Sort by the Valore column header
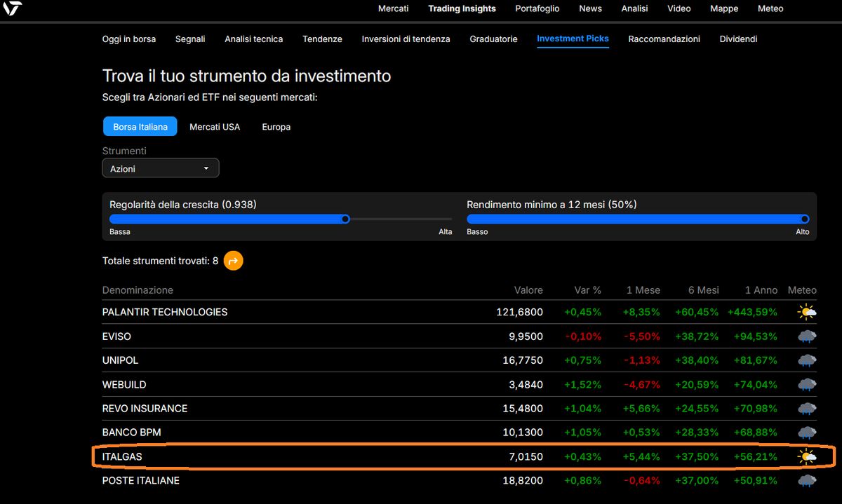Image resolution: width=842 pixels, height=504 pixels. [528, 290]
